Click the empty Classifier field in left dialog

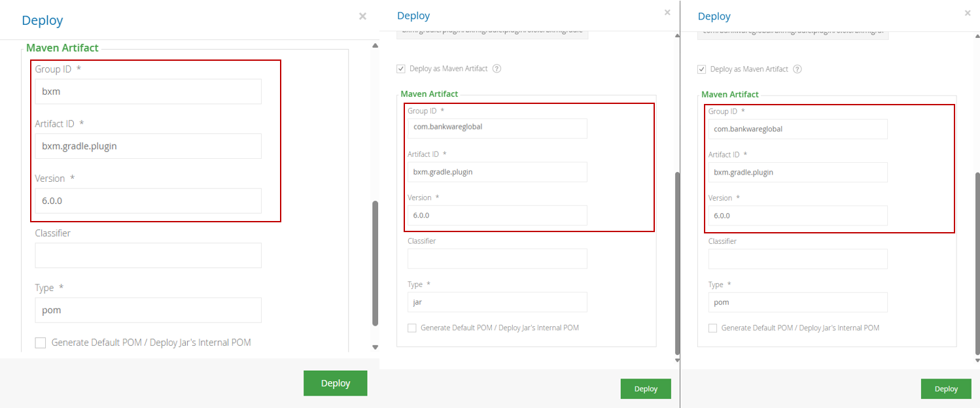point(148,256)
